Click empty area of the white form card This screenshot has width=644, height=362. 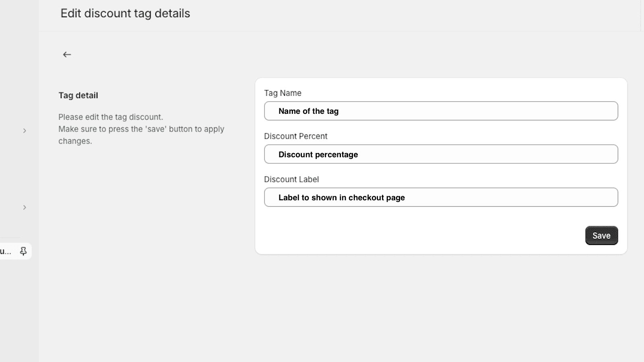[402, 233]
